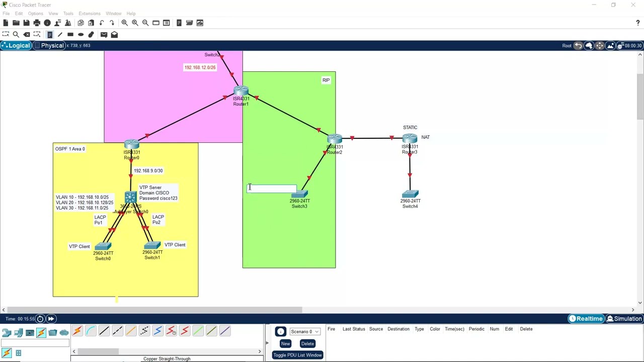The height and width of the screenshot is (362, 644).
Task: Open the network information icon
Action: coord(47,23)
